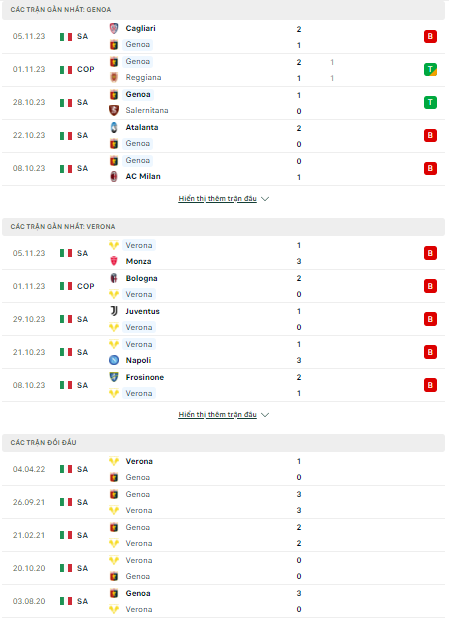Screen dimensions: 449x623
Task: Click the Cagliari team crest icon
Action: coord(114,28)
